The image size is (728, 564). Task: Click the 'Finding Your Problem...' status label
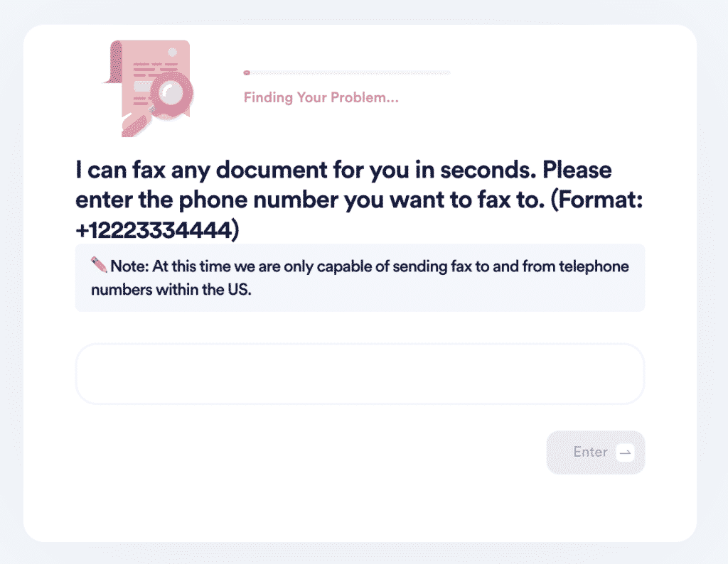coord(321,97)
